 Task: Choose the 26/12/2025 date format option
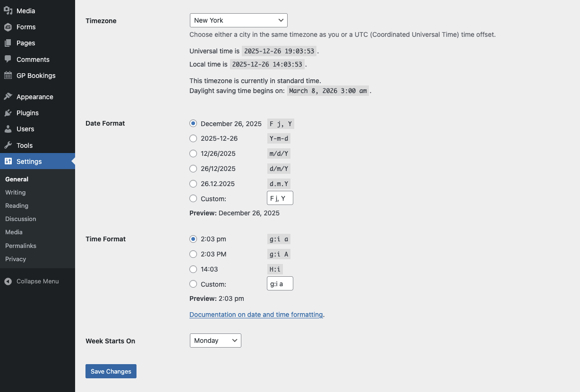coord(193,169)
